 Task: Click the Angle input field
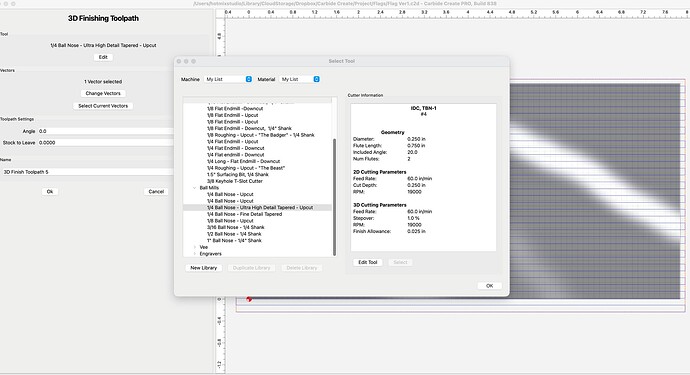click(x=106, y=131)
